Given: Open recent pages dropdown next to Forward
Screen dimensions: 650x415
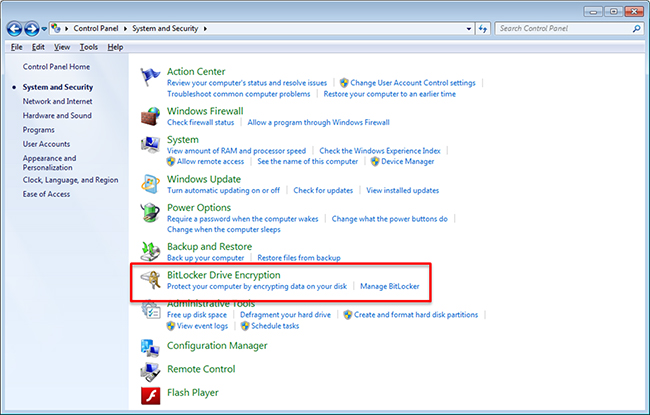Looking at the screenshot, I should pyautogui.click(x=44, y=29).
